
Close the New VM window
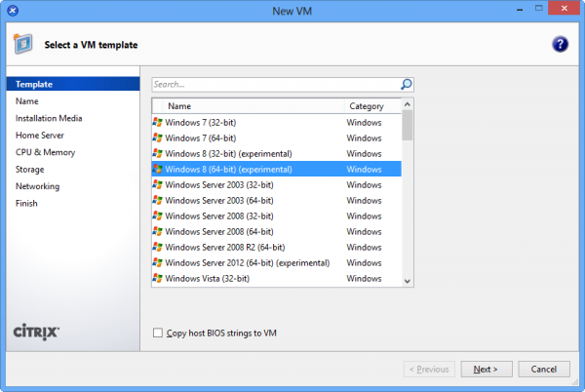565,8
